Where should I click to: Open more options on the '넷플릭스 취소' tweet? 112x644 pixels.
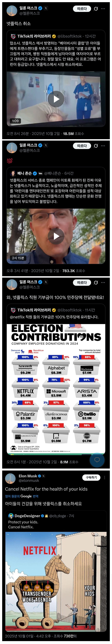103,9
